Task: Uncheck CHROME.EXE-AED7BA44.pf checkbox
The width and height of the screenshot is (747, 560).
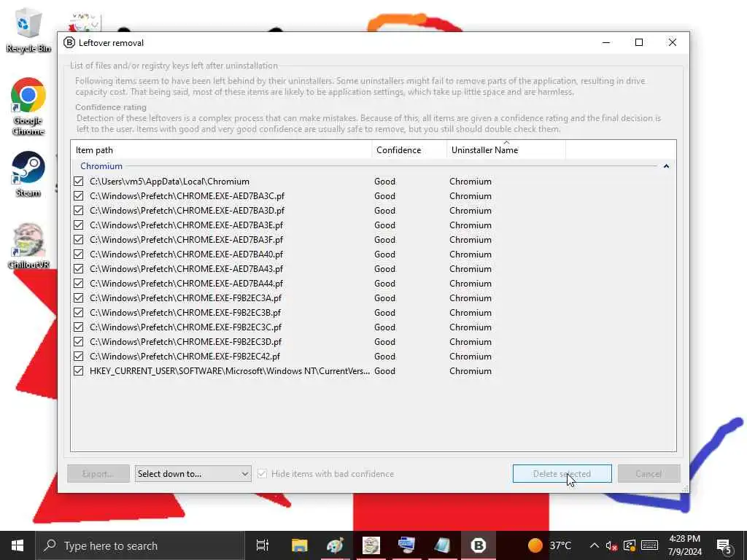Action: [79, 284]
